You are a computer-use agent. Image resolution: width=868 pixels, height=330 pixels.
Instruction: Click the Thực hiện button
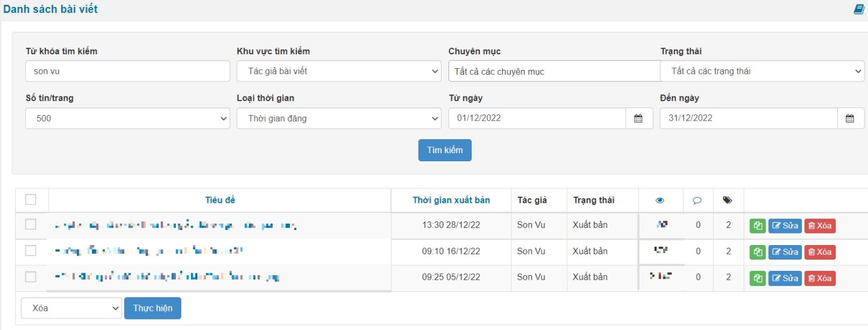153,308
